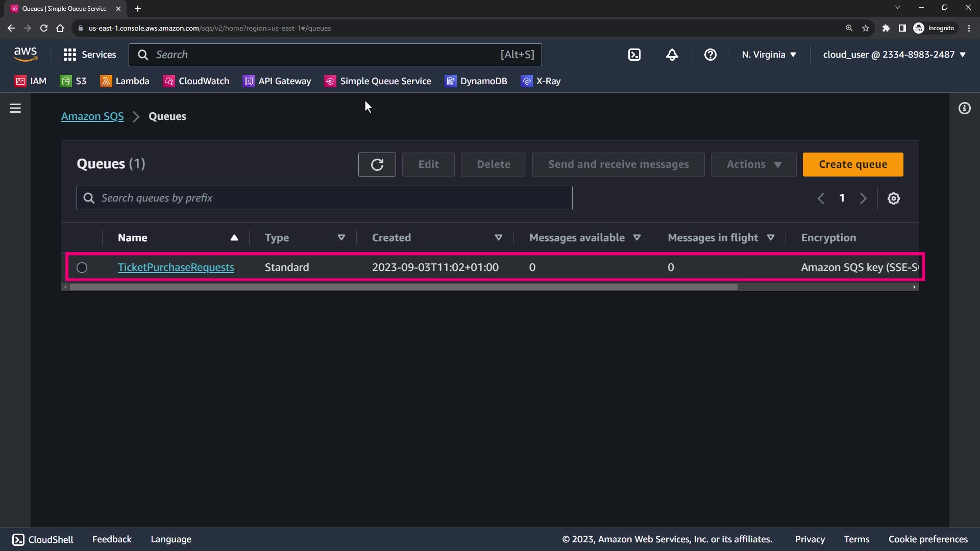Open table preferences gear icon
Image resolution: width=980 pixels, height=551 pixels.
click(x=893, y=198)
